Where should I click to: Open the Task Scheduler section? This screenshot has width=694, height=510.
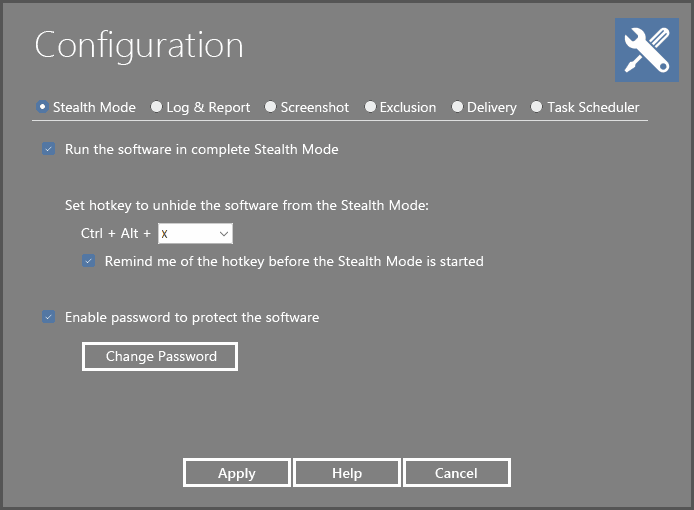point(537,107)
